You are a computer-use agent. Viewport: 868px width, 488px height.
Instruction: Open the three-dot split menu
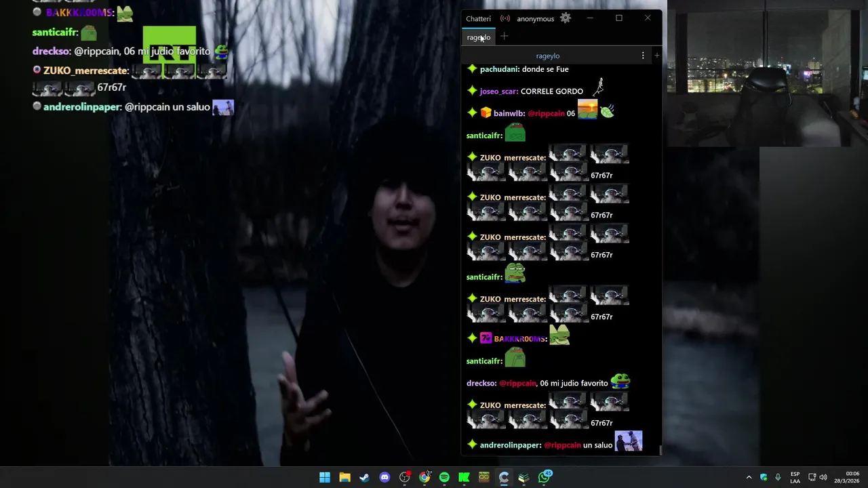(x=643, y=56)
